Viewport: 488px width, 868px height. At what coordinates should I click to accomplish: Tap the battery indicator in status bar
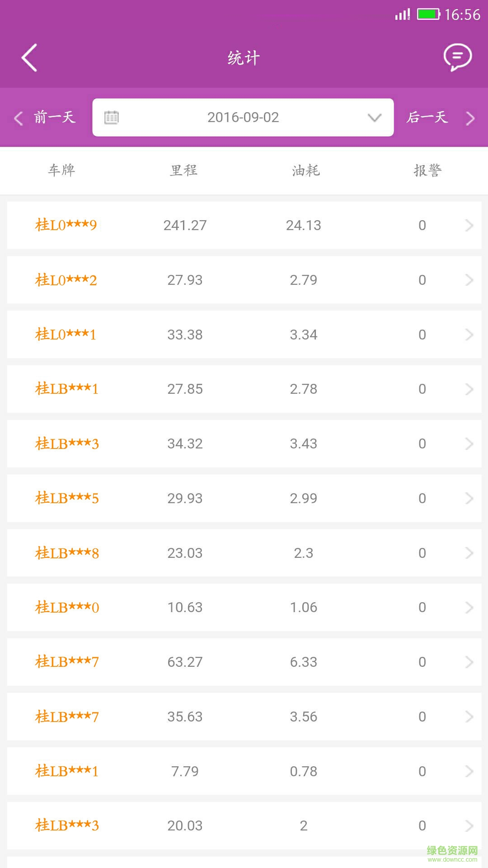point(428,14)
